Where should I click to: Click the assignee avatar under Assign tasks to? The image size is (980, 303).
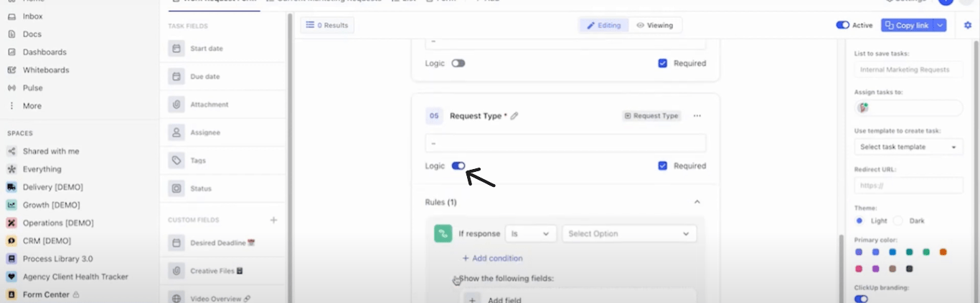(864, 107)
